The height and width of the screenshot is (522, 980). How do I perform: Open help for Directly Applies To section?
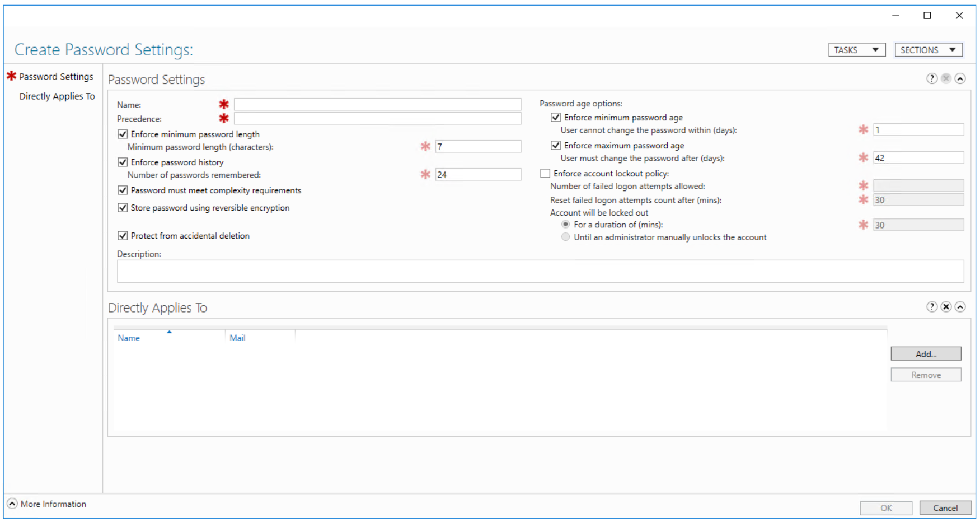[x=931, y=306]
